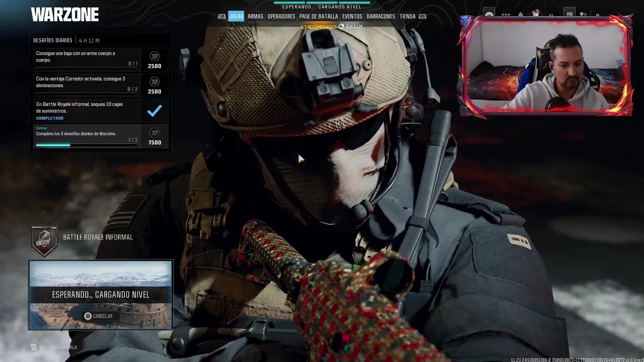Switch to the ARMAS tab
The image size is (644, 362).
(x=255, y=16)
